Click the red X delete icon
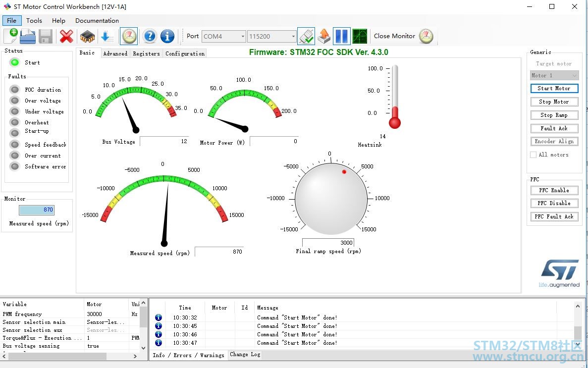 66,36
